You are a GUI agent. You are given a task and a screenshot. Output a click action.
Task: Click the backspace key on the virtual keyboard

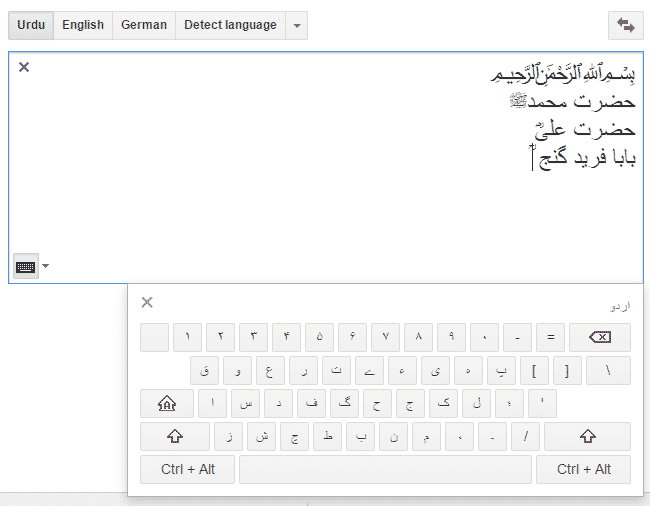pyautogui.click(x=600, y=337)
